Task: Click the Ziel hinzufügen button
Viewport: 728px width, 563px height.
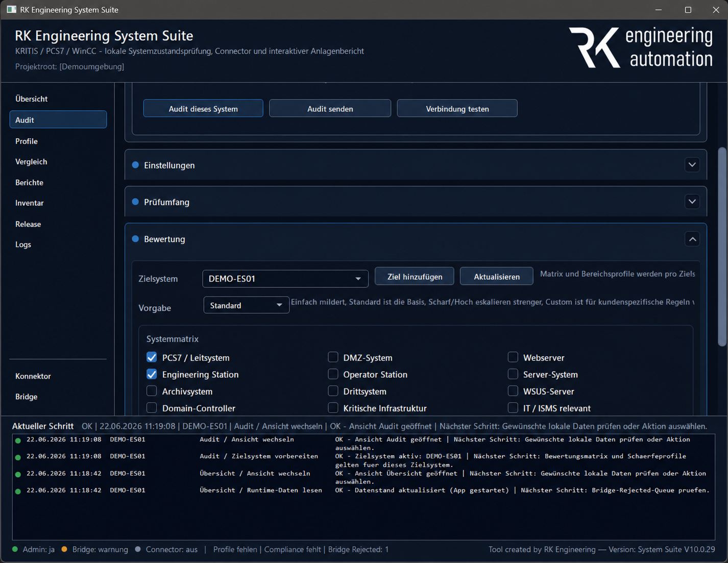Action: [415, 276]
